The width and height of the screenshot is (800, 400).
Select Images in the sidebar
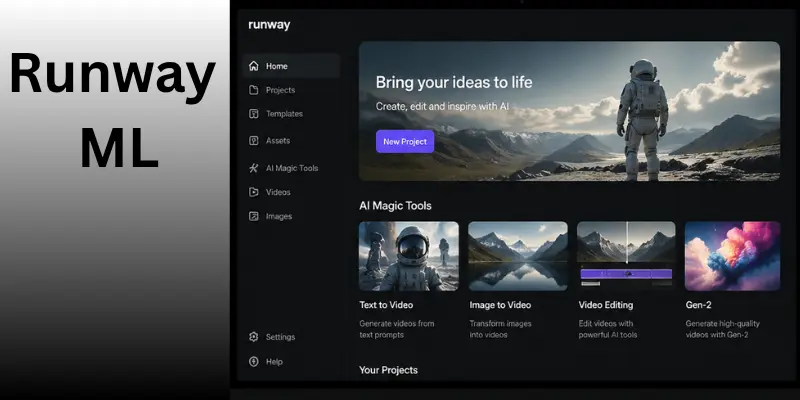coord(279,216)
